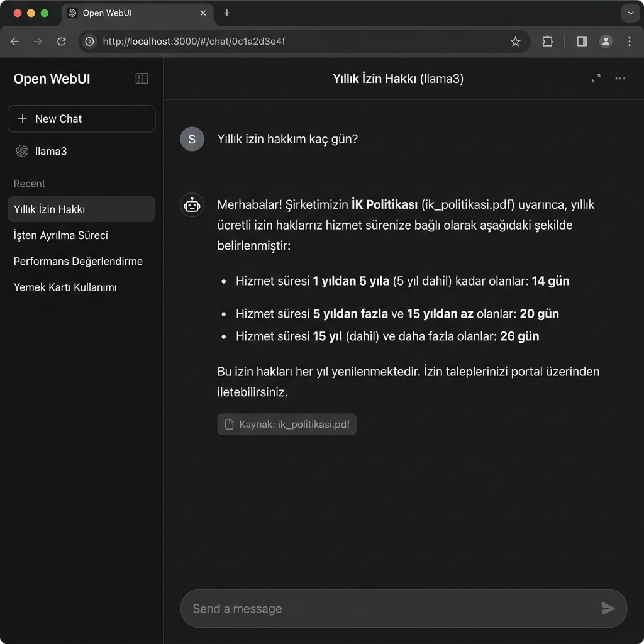
Task: Click the bold "İK Politikası" text
Action: tap(384, 204)
